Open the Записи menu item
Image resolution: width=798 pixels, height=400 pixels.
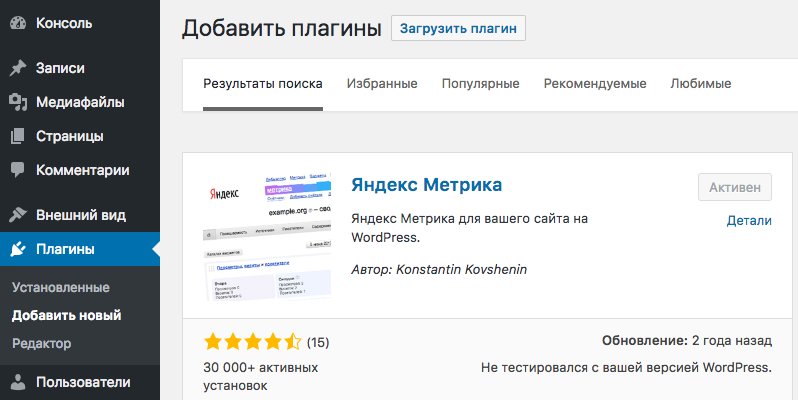pyautogui.click(x=80, y=68)
